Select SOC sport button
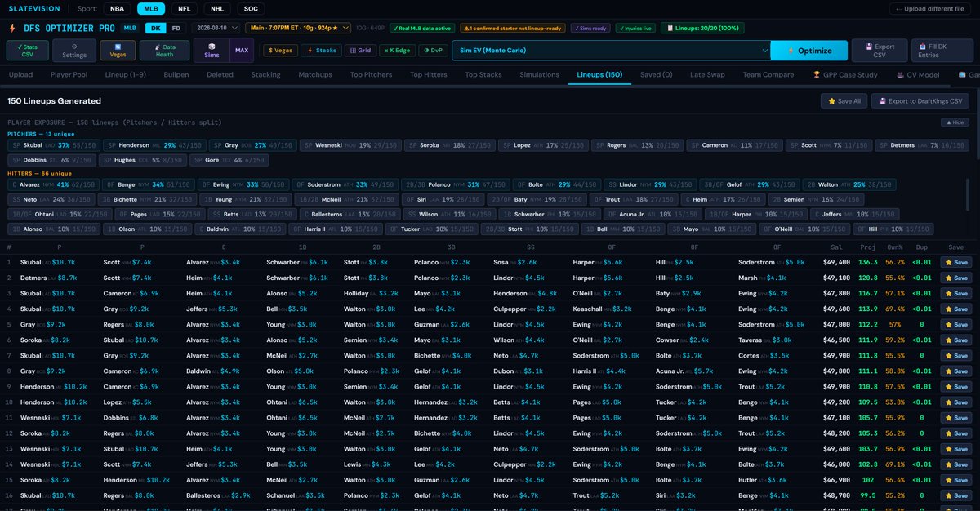The image size is (980, 511). coord(252,9)
